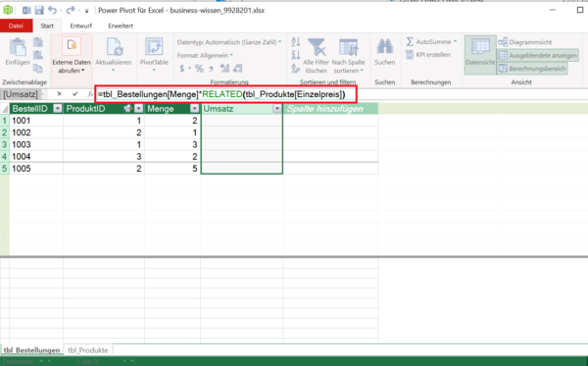Open Suchen with the binoculars icon
Image resolution: width=588 pixels, height=366 pixels.
[385, 47]
